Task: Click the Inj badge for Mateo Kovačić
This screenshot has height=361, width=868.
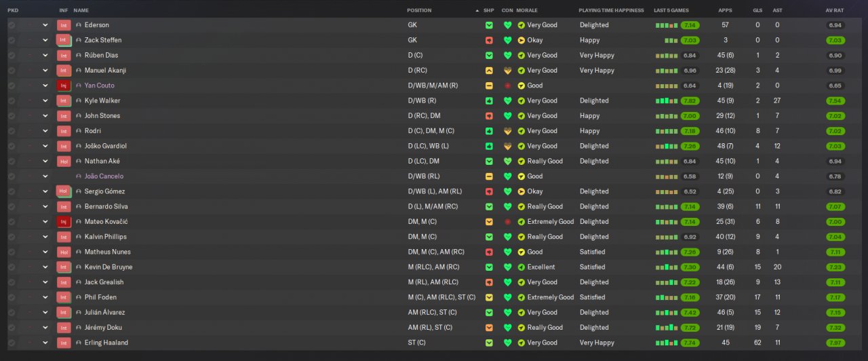Action: [64, 222]
